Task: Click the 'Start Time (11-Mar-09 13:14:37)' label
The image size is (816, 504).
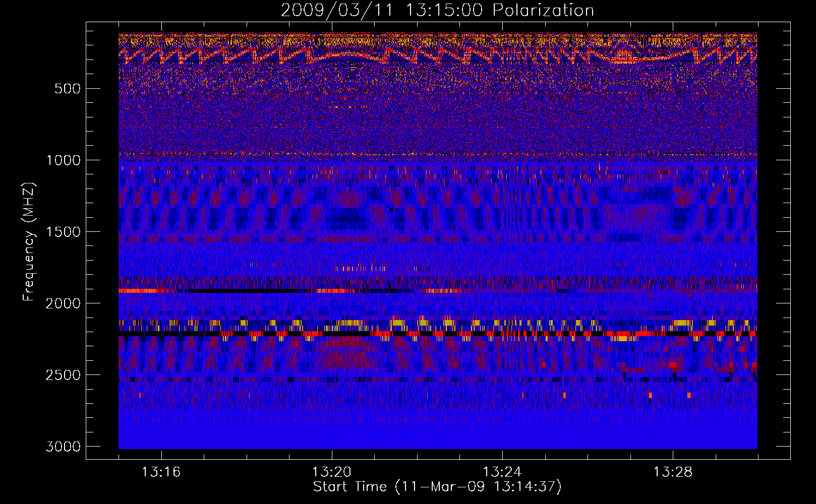Action: click(437, 487)
